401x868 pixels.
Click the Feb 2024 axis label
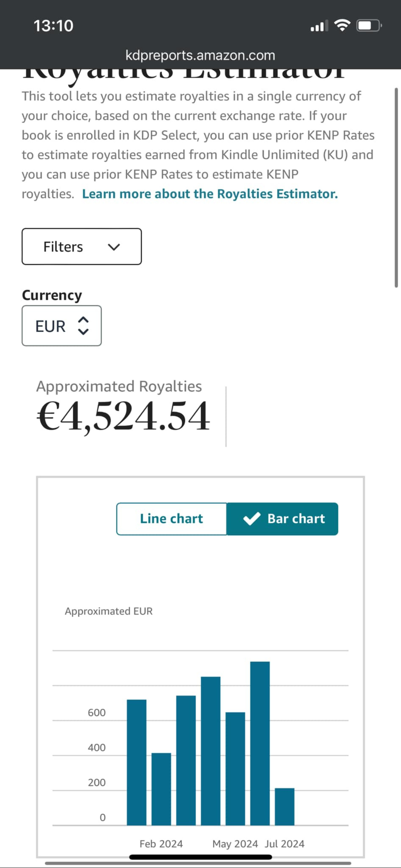[161, 843]
